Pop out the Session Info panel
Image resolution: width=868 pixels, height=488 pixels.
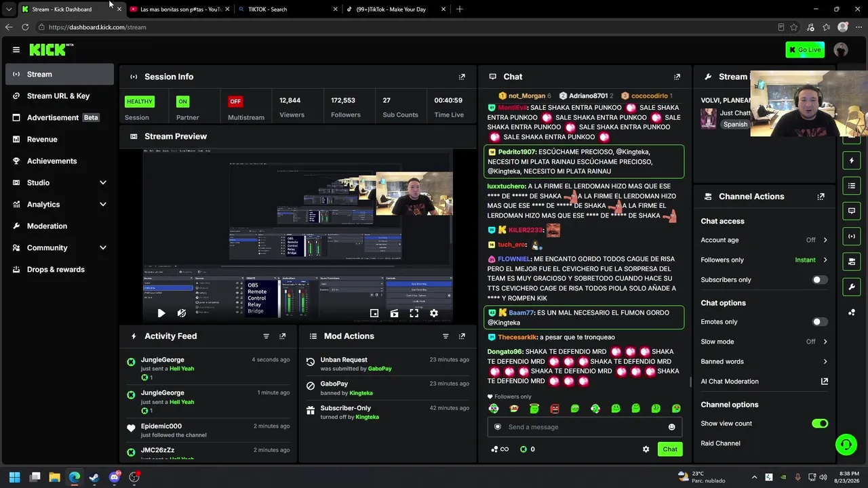coord(462,77)
